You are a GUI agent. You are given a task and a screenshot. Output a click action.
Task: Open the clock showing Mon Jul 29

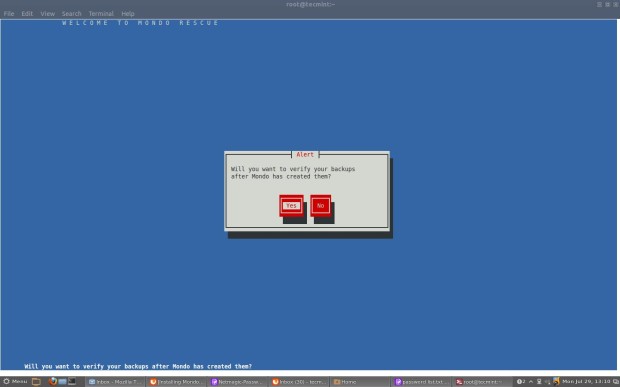(x=586, y=381)
